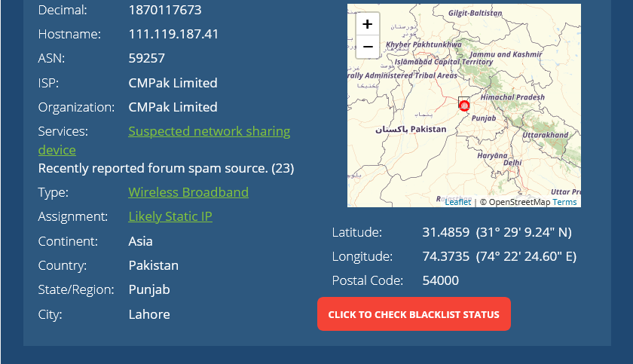This screenshot has height=364, width=633.
Task: Click the postal code 54000
Action: click(x=440, y=280)
